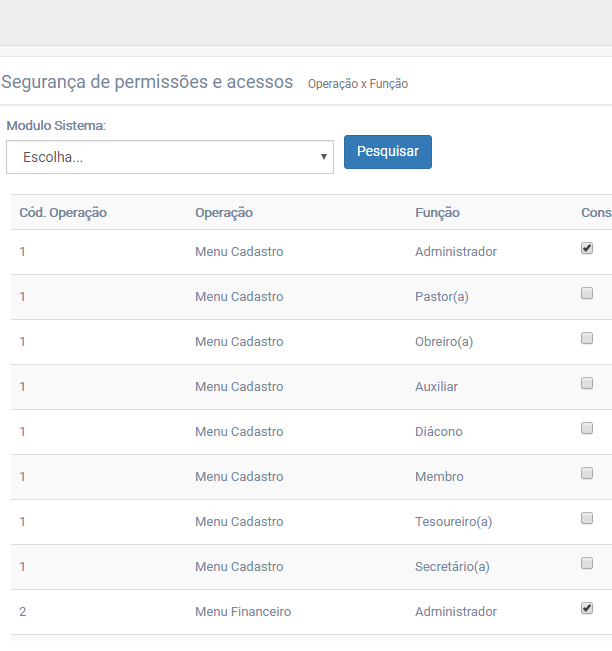Enable the Membro row checkbox
The height and width of the screenshot is (651, 612).
(587, 473)
